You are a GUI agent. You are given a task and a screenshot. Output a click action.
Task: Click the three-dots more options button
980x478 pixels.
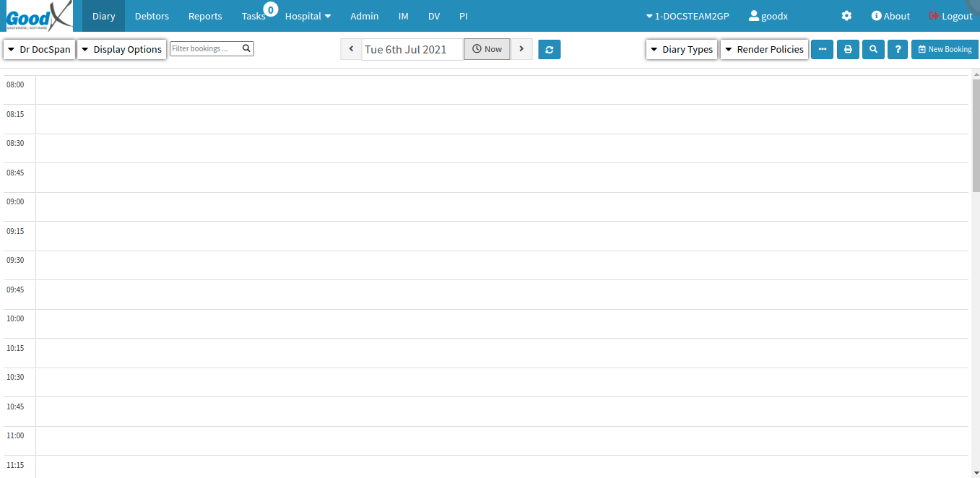(x=822, y=49)
